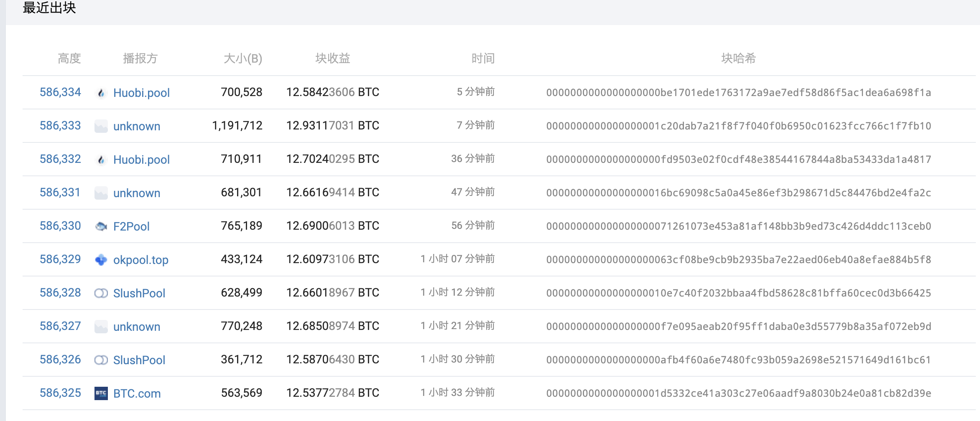Image resolution: width=980 pixels, height=421 pixels.
Task: Open unknown miner link in row 586,331
Action: 137,193
